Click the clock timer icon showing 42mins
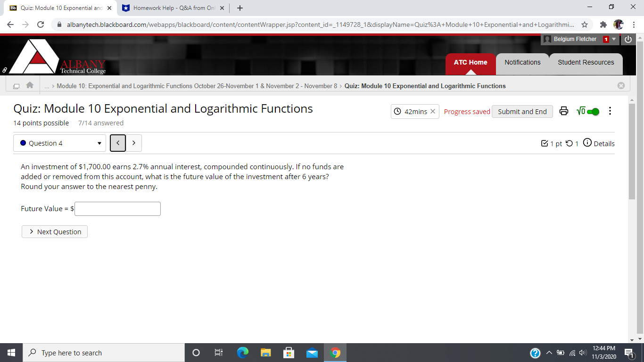This screenshot has height=362, width=644. click(x=397, y=111)
